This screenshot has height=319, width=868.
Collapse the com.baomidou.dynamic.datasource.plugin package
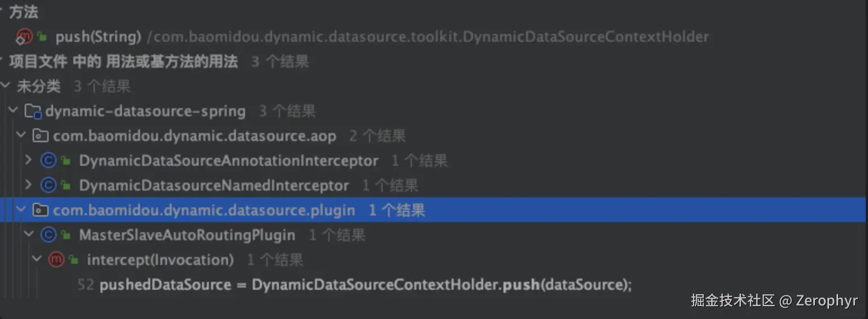[21, 210]
